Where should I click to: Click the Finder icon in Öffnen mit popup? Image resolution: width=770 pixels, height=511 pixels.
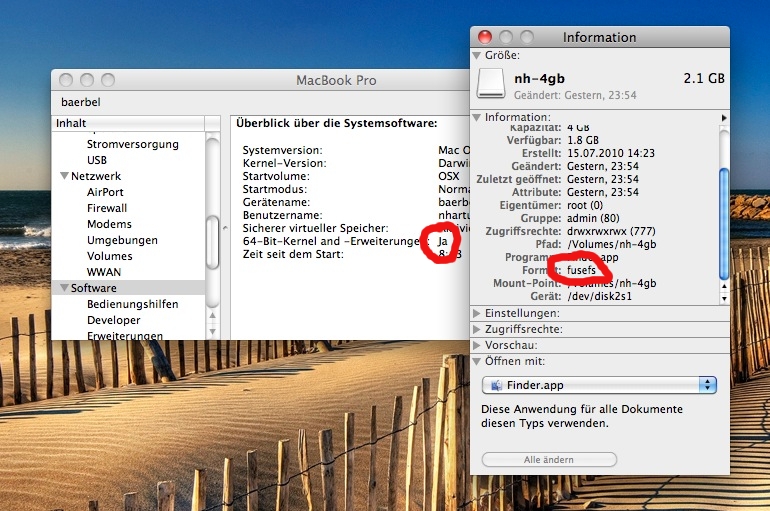point(496,385)
